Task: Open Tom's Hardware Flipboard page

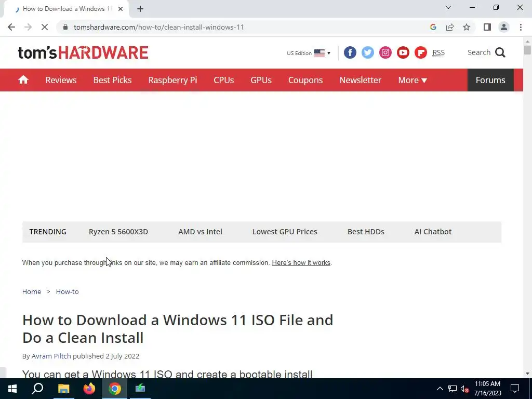Action: pyautogui.click(x=421, y=52)
